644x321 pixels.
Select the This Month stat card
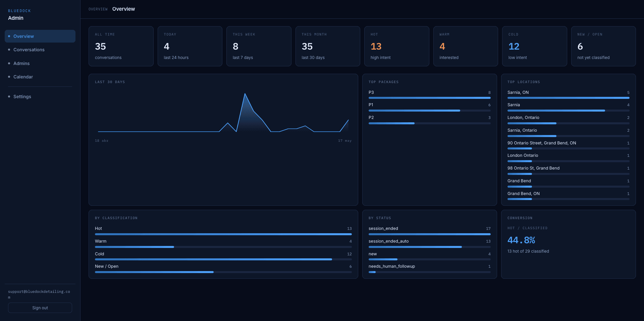point(328,46)
